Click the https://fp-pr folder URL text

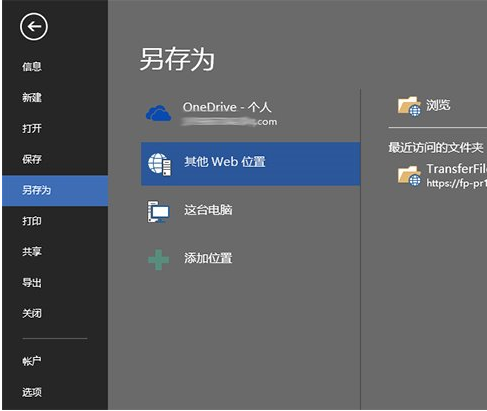(x=457, y=183)
